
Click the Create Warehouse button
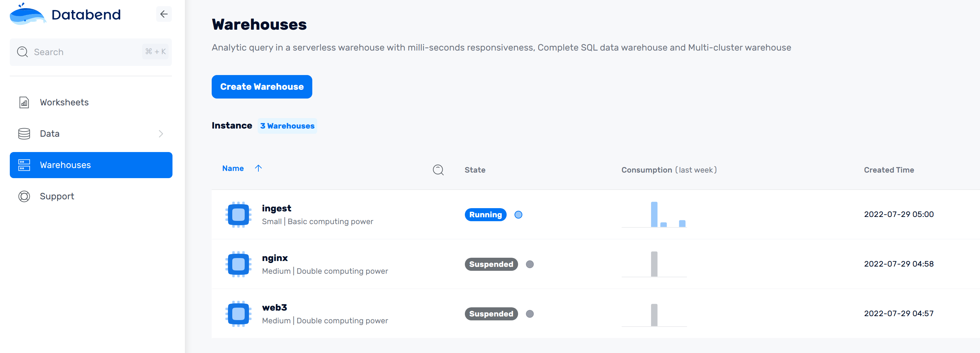tap(262, 87)
